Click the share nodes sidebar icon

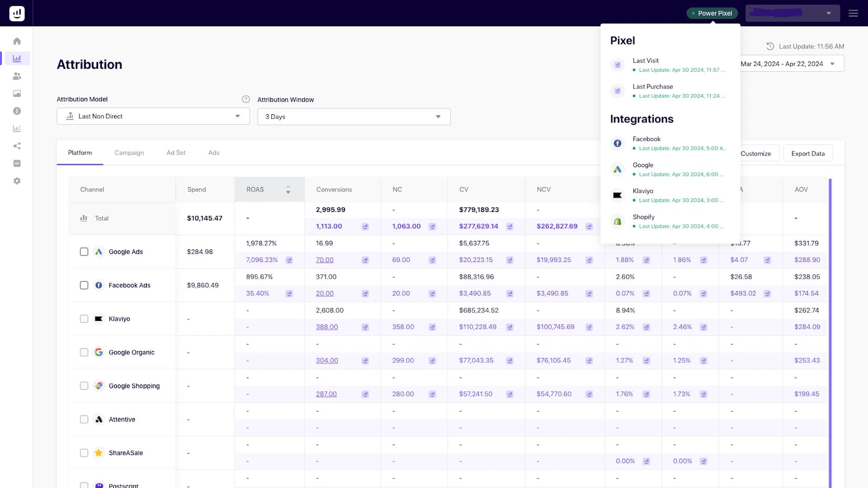tap(17, 146)
